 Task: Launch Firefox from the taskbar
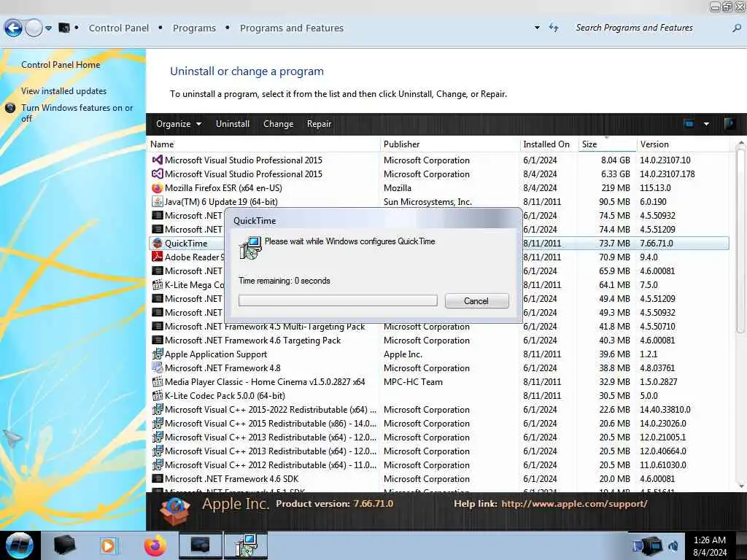tap(155, 545)
